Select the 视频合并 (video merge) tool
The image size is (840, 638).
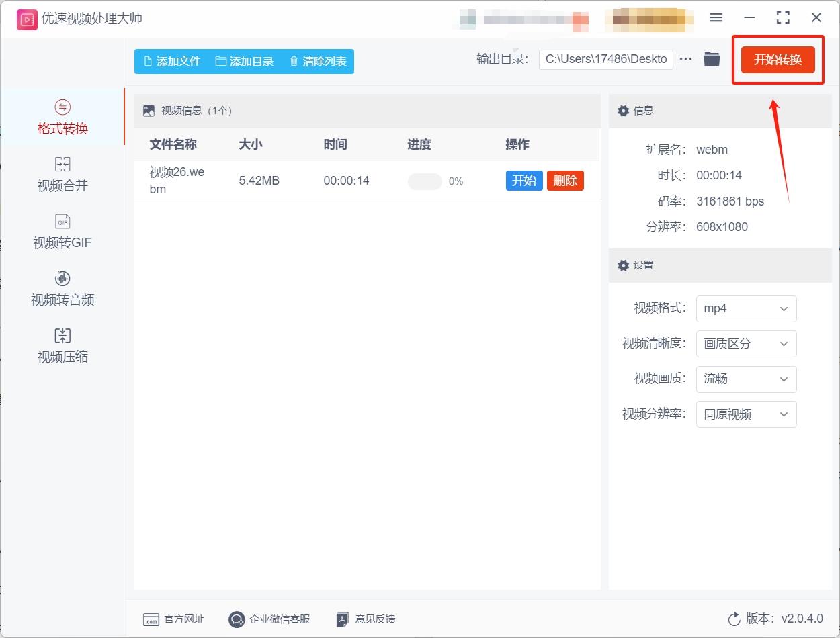62,175
